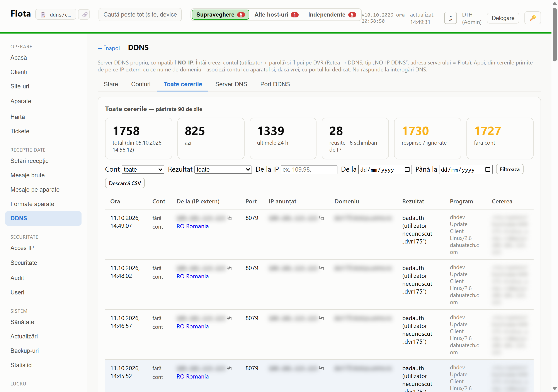Copy external IP in the 14:48:02 row
The height and width of the screenshot is (392, 558).
tap(229, 268)
